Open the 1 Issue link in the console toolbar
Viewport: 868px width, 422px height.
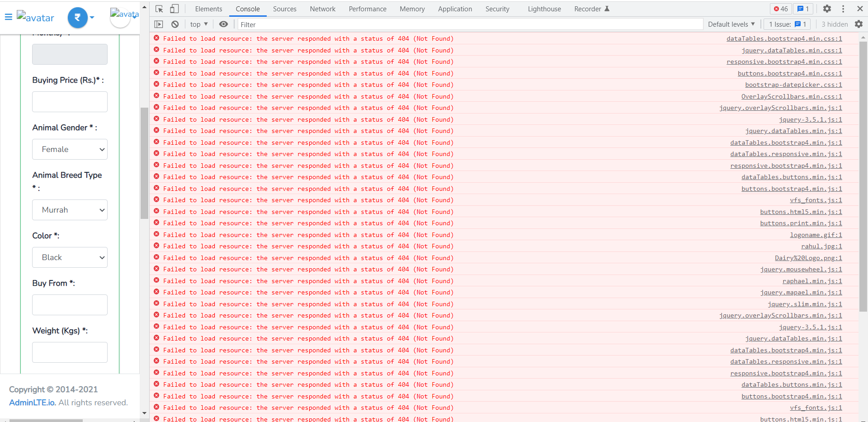click(788, 24)
